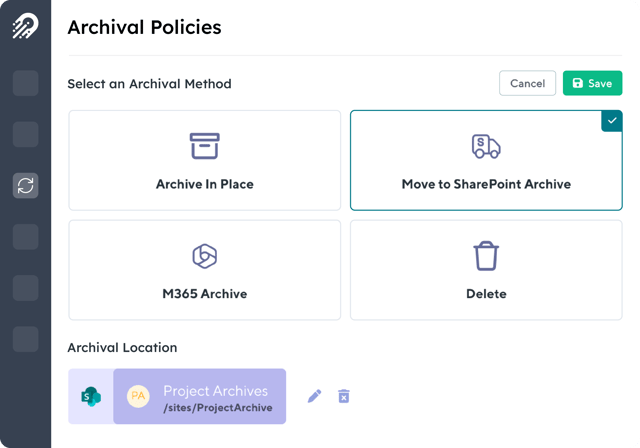This screenshot has width=640, height=448.
Task: Select the Move to SharePoint Archive label
Action: click(x=486, y=184)
